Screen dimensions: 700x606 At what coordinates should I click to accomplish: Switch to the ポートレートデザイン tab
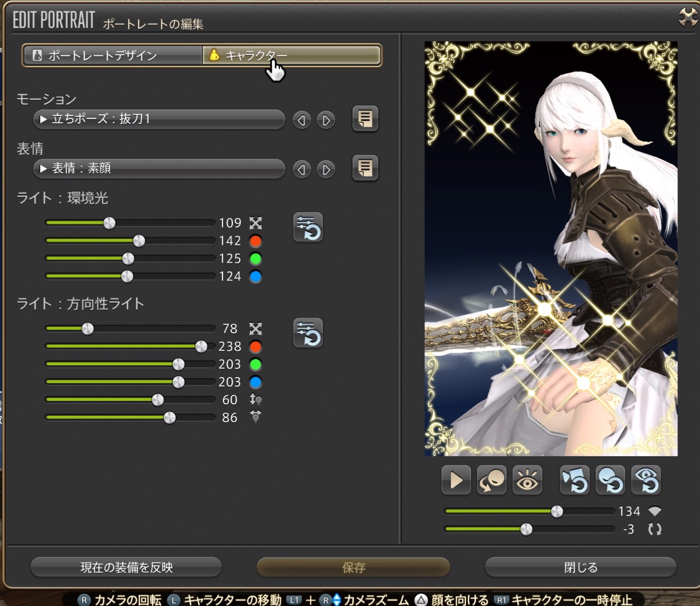(x=112, y=55)
